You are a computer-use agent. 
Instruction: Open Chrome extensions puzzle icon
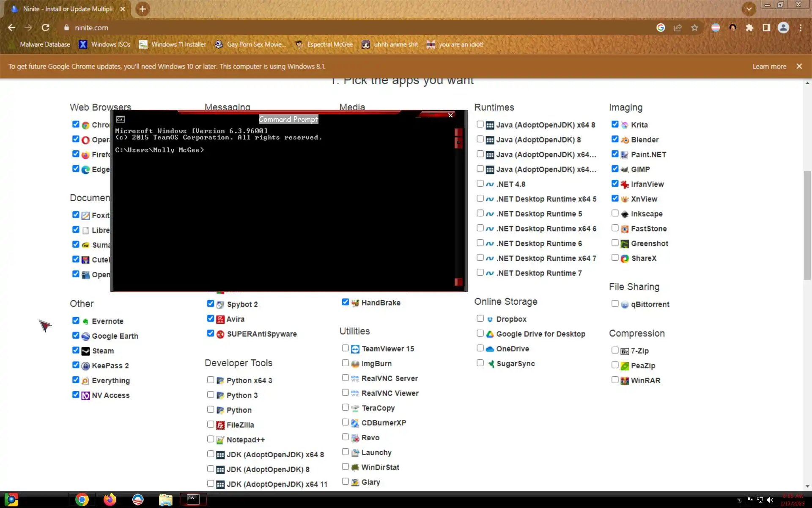(x=749, y=28)
